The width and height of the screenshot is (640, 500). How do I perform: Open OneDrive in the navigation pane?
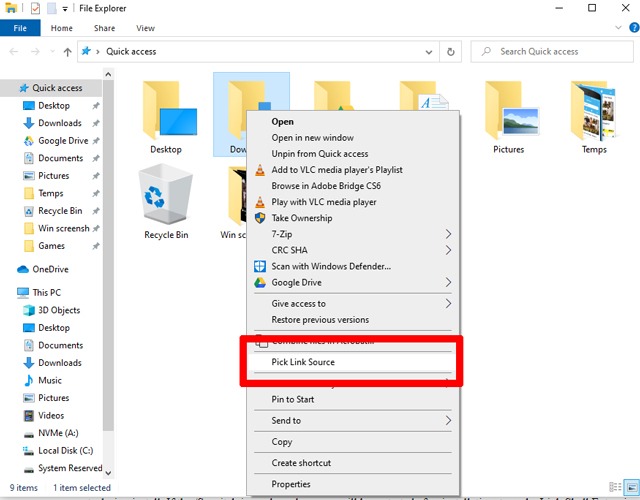click(x=50, y=269)
